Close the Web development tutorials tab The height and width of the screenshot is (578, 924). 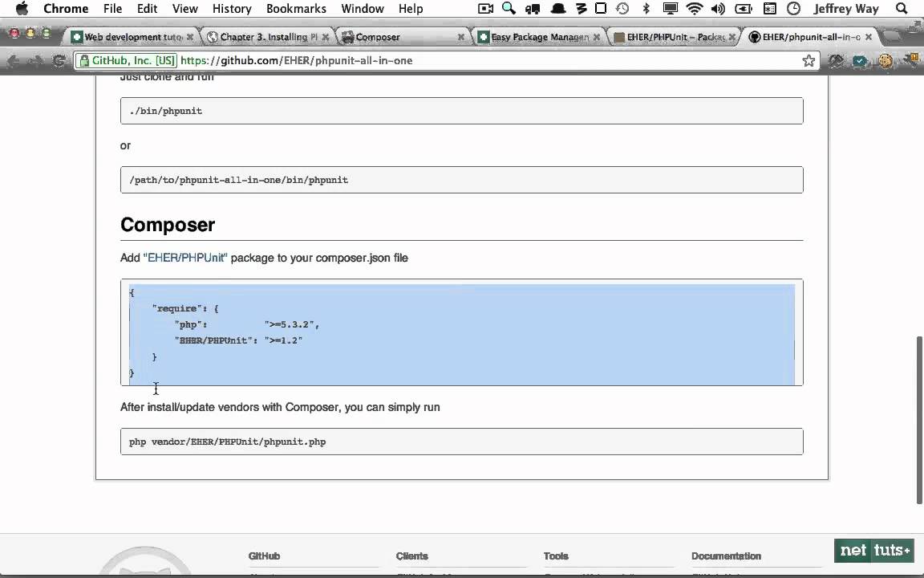pyautogui.click(x=190, y=37)
